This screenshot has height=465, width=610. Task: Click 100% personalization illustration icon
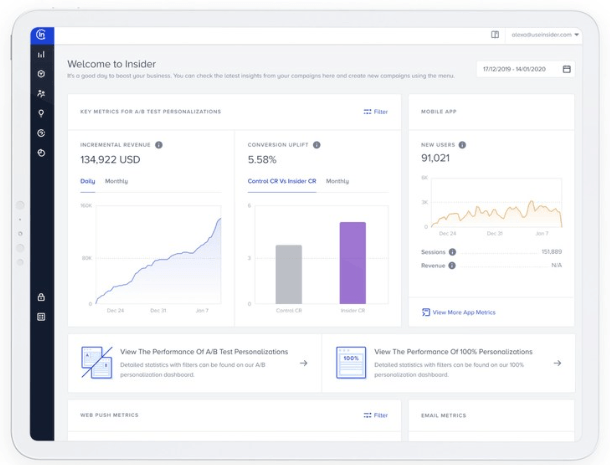[351, 363]
